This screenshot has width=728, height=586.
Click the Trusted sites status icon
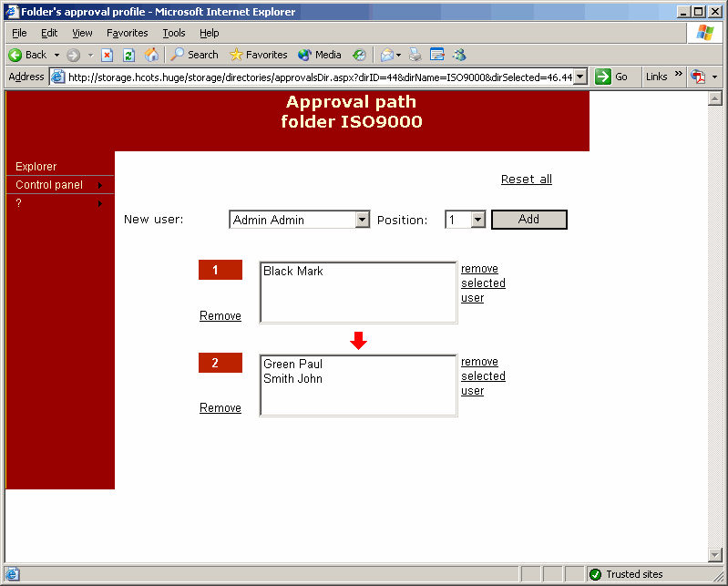[595, 574]
